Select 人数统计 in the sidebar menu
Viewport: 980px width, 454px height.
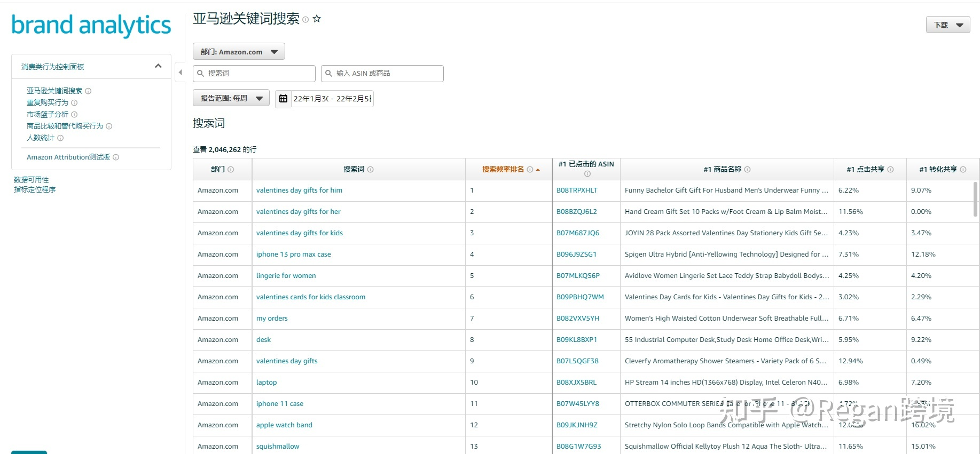[41, 138]
